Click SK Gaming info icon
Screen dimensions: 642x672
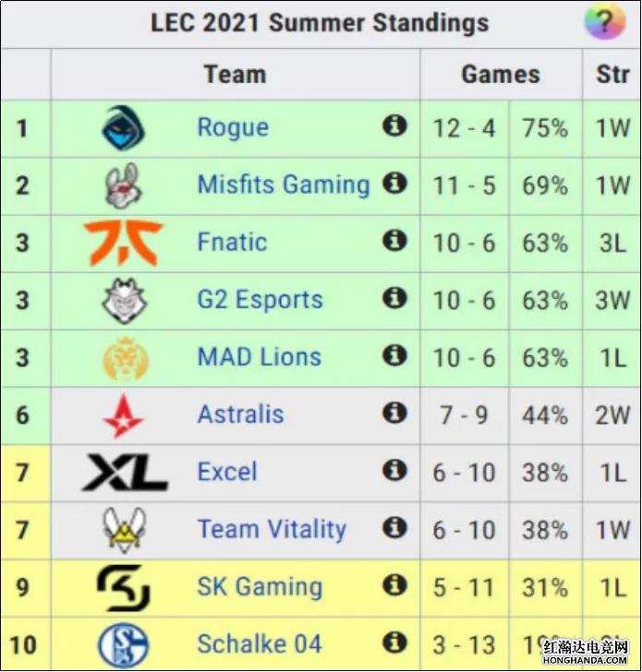coord(394,585)
